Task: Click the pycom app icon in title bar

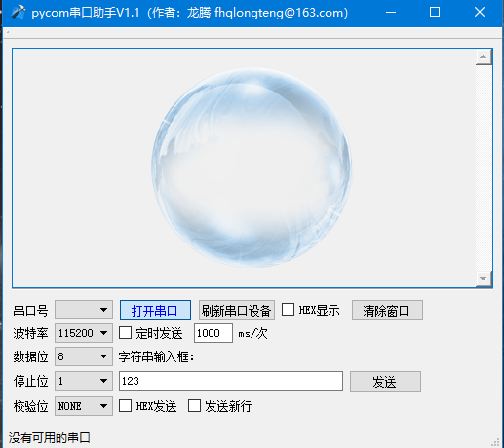Action: [x=19, y=13]
